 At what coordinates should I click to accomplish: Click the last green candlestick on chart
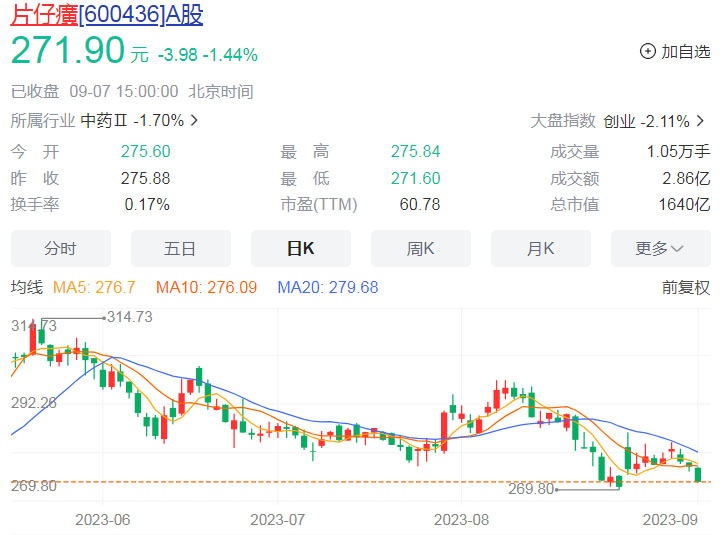698,474
